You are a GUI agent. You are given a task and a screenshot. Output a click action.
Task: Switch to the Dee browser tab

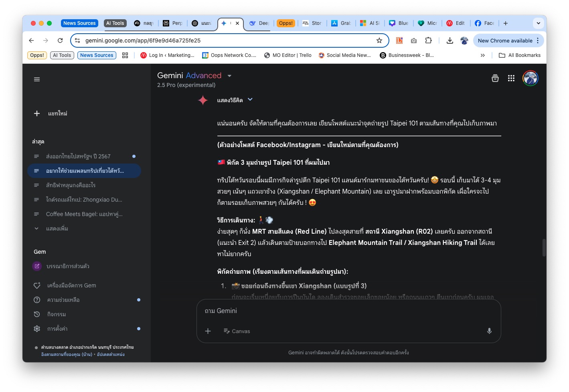coord(259,23)
